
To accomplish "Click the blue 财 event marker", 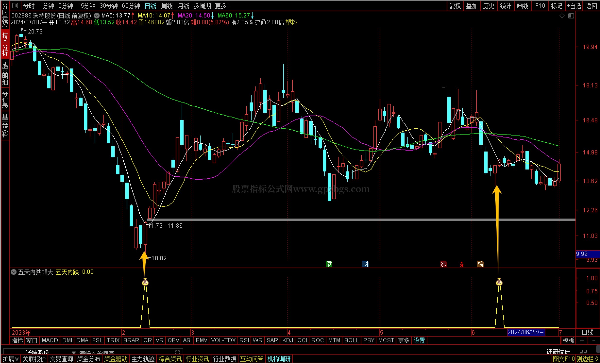I will [x=365, y=264].
